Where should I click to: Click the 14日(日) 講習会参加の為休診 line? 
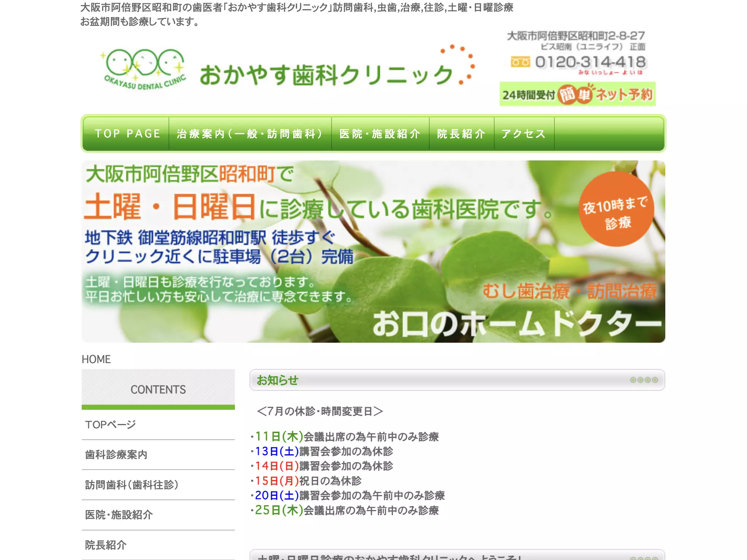click(322, 466)
